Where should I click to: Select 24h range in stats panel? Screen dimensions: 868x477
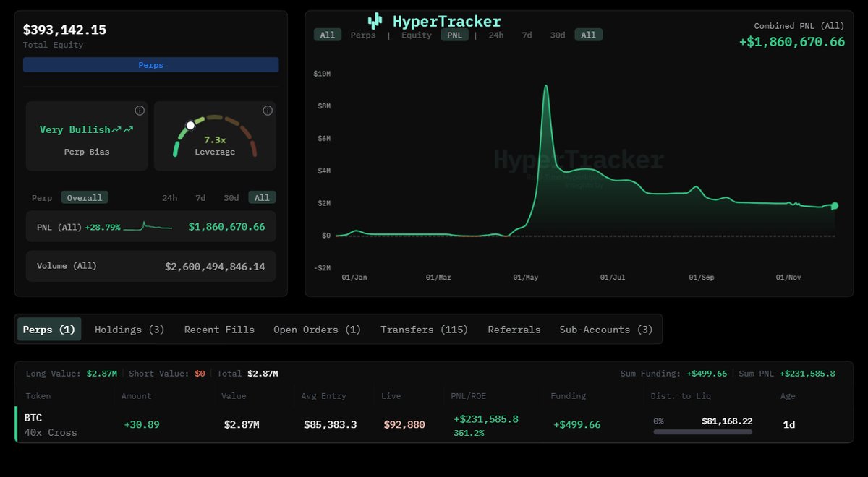coord(169,197)
